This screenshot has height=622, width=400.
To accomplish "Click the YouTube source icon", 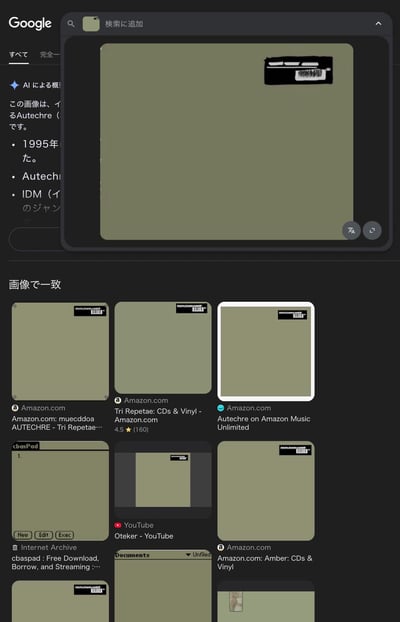I will 117,525.
